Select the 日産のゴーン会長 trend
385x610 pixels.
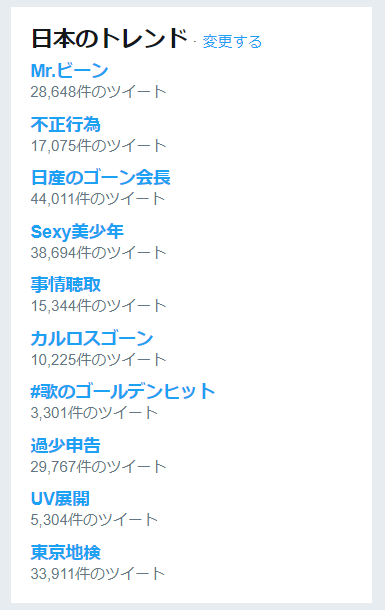point(101,177)
